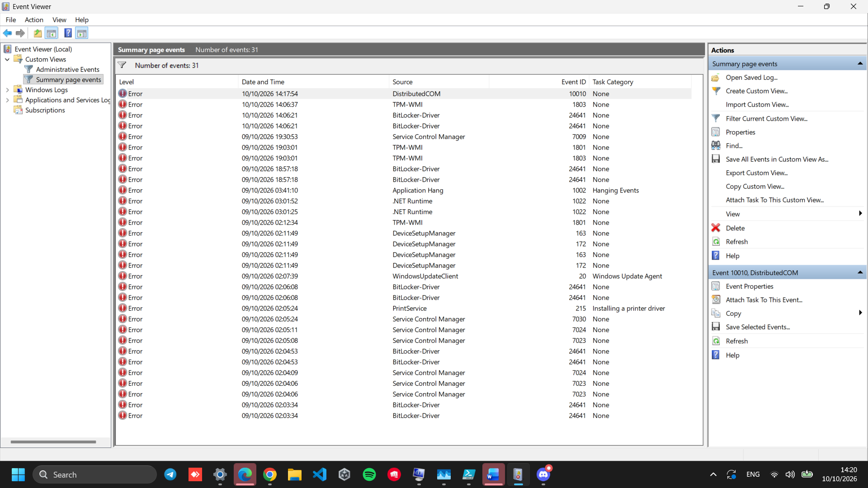
Task: Collapse the Custom Views tree node
Action: pos(7,59)
